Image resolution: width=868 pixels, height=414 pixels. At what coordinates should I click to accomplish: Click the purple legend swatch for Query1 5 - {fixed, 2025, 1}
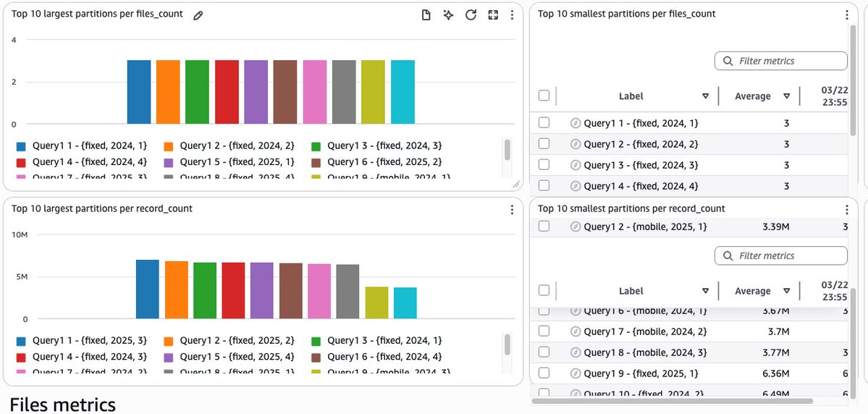tap(169, 163)
